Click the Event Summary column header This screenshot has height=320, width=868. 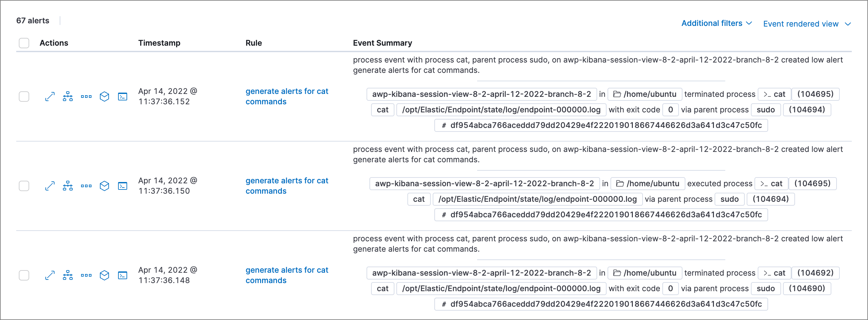(x=382, y=43)
